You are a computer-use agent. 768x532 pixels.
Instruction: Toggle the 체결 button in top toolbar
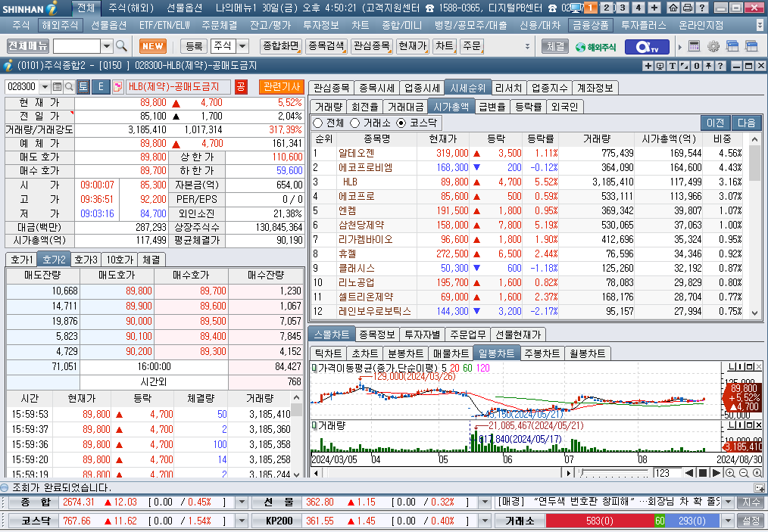[x=555, y=46]
